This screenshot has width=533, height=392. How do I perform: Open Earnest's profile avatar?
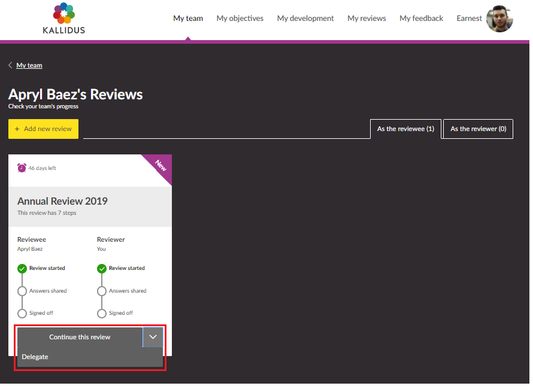[499, 19]
